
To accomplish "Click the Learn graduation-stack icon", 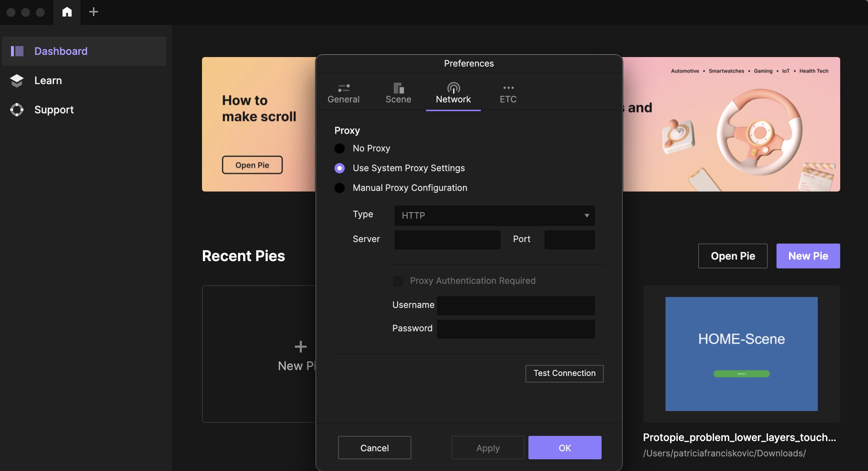I will 17,80.
